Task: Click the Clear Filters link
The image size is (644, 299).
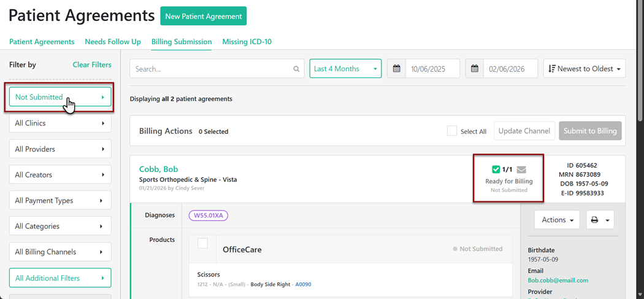Action: click(x=92, y=64)
